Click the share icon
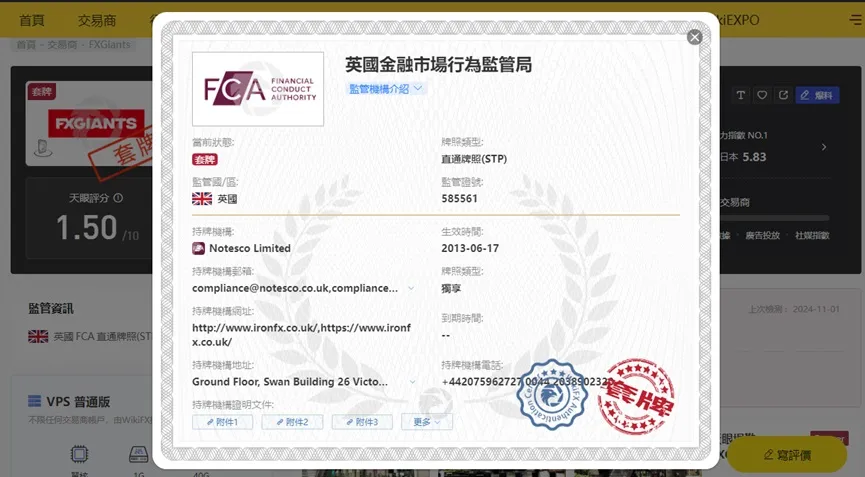This screenshot has width=865, height=477. [x=783, y=95]
